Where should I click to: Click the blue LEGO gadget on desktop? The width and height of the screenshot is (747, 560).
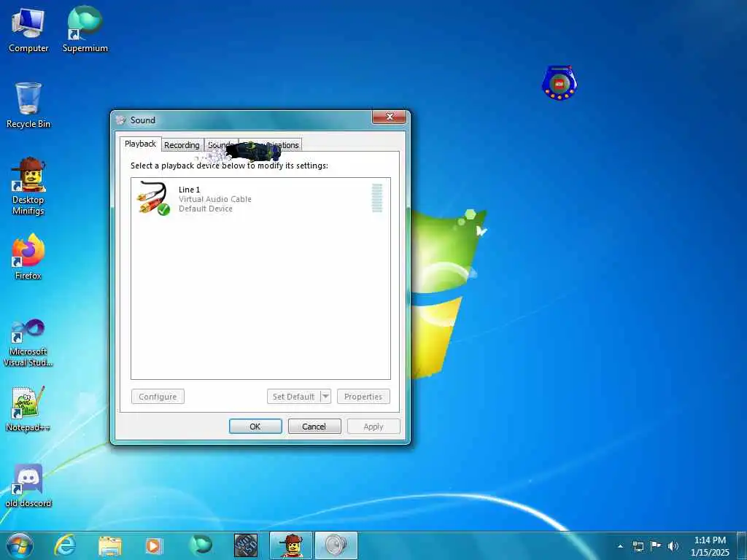(560, 83)
